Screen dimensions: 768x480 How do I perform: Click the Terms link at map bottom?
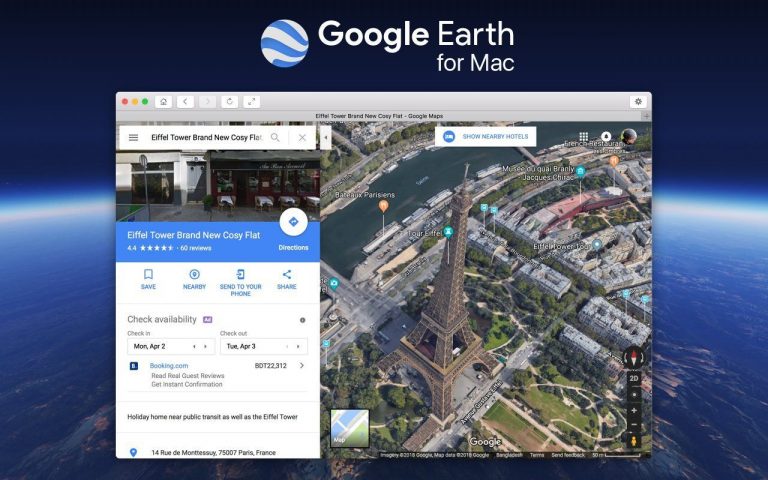[x=537, y=455]
